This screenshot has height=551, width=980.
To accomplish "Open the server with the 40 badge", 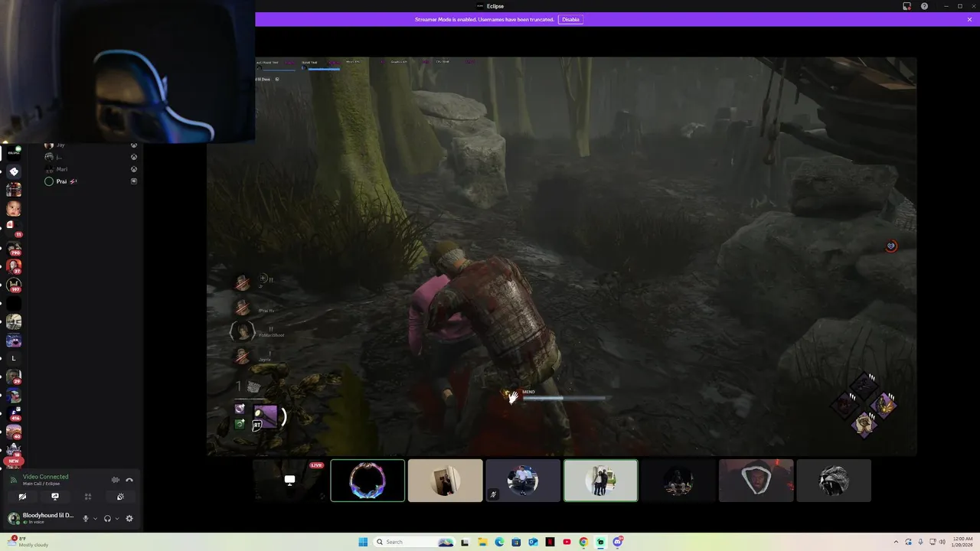I will tap(14, 433).
